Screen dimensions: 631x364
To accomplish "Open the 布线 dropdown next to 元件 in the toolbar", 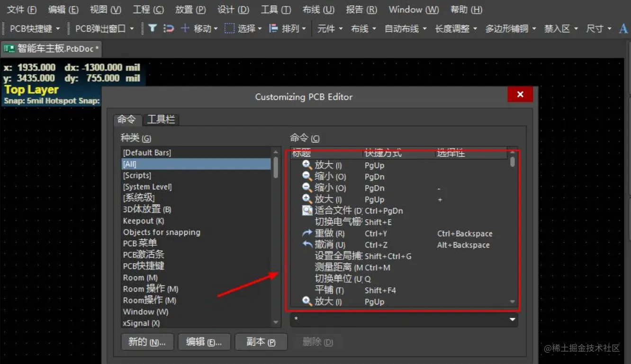I will point(374,29).
